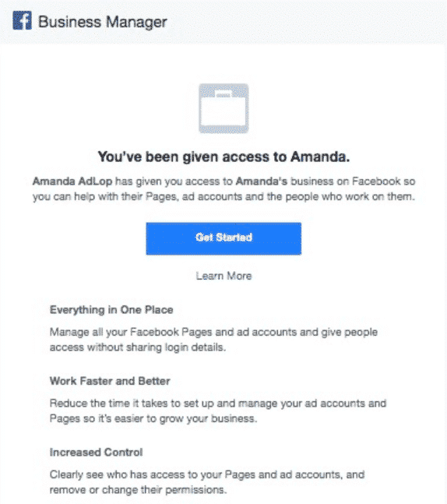The width and height of the screenshot is (447, 504).
Task: Click the Facebook logo icon
Action: tap(22, 20)
